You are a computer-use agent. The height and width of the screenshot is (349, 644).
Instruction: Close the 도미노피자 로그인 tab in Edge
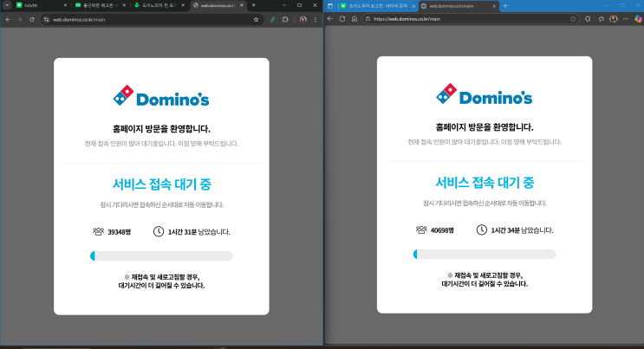point(413,6)
